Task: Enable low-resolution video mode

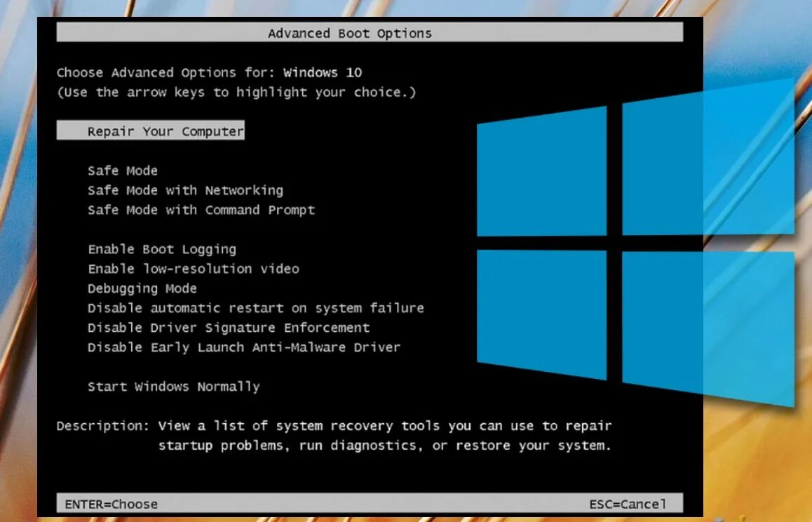Action: click(x=193, y=269)
